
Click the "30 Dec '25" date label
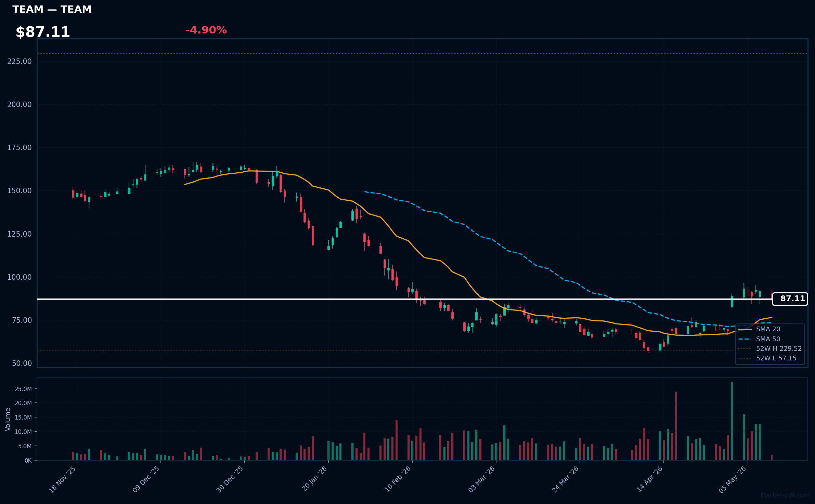pos(230,479)
